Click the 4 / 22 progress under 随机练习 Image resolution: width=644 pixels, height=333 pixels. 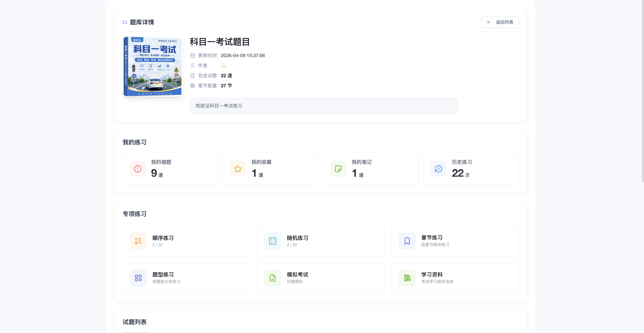click(x=292, y=245)
